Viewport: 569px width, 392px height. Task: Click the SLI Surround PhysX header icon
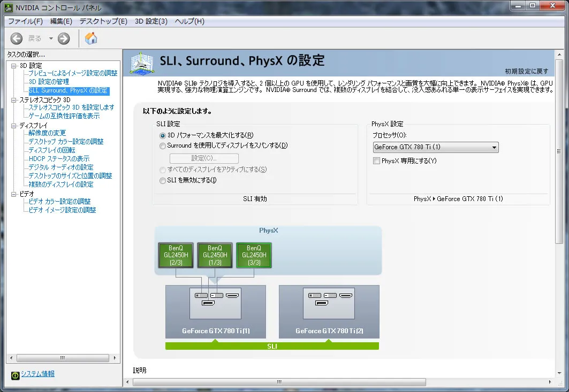tap(142, 64)
